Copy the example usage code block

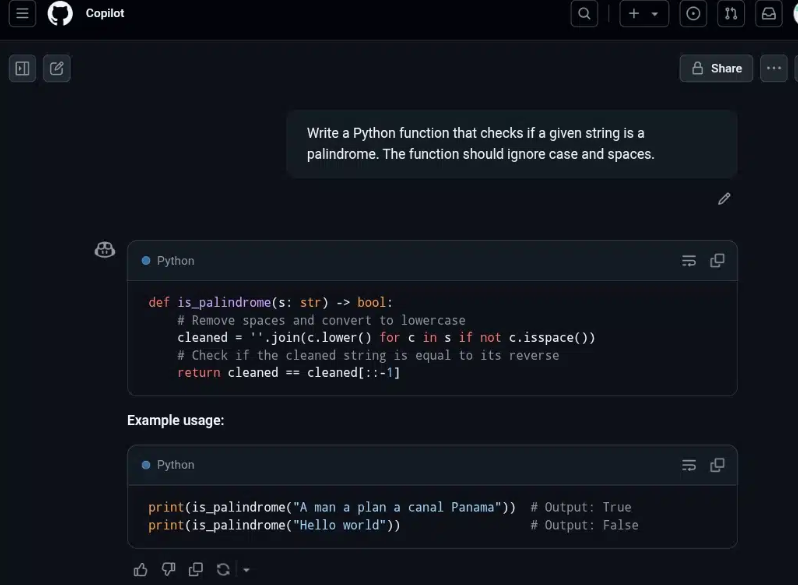click(x=717, y=465)
